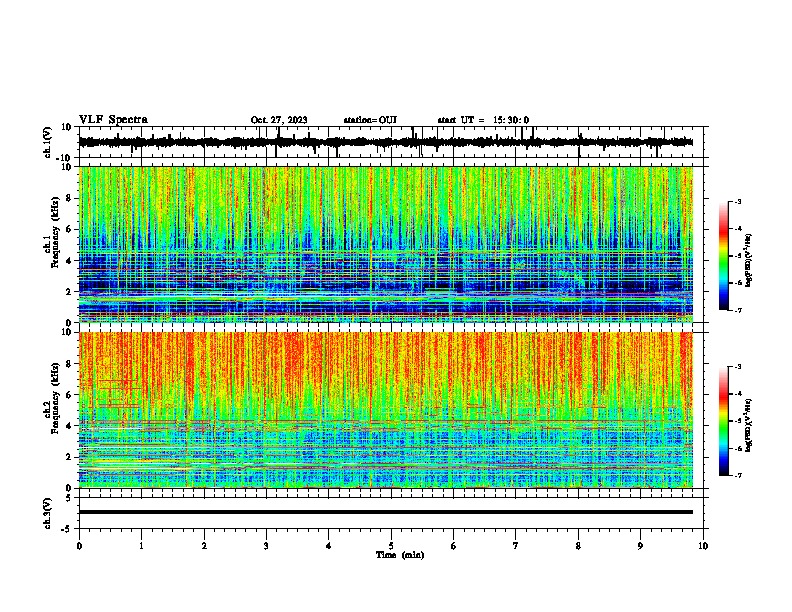
Task: Click Time axis tick label "8"
Action: (x=578, y=546)
